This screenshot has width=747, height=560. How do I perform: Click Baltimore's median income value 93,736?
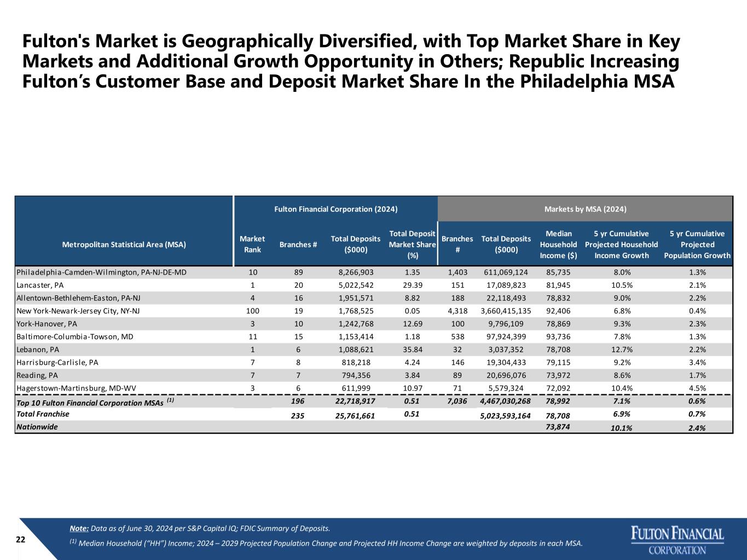pyautogui.click(x=558, y=337)
